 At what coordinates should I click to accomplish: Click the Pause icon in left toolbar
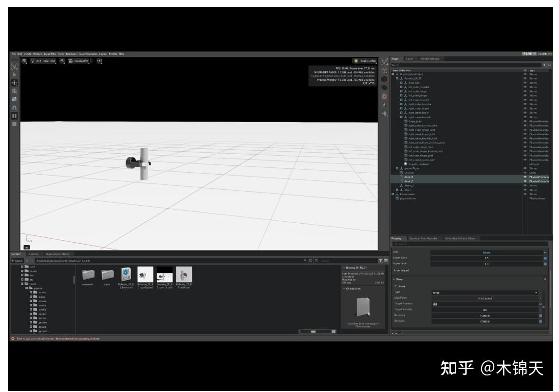(14, 115)
